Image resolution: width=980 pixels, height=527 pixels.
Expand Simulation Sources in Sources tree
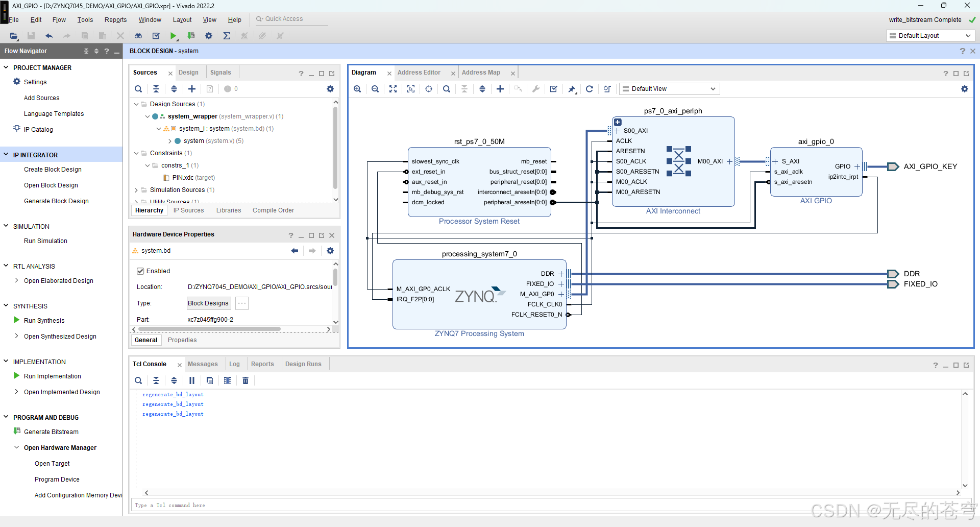click(x=136, y=190)
